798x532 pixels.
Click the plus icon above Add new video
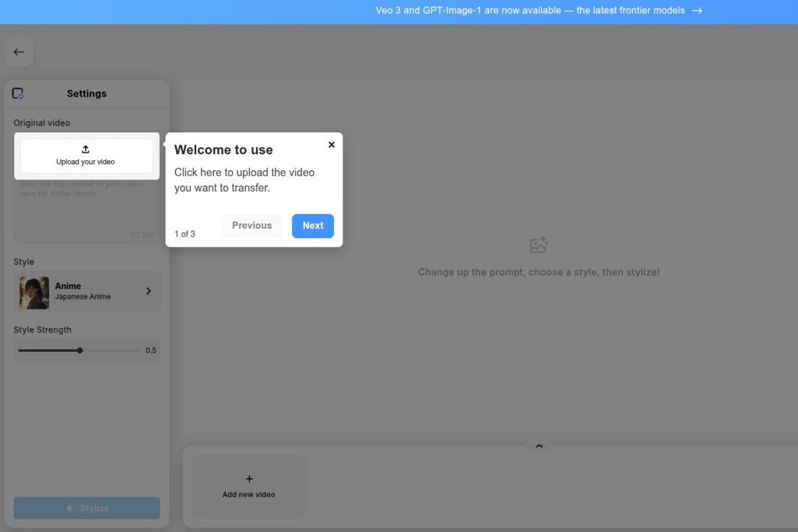pyautogui.click(x=249, y=478)
